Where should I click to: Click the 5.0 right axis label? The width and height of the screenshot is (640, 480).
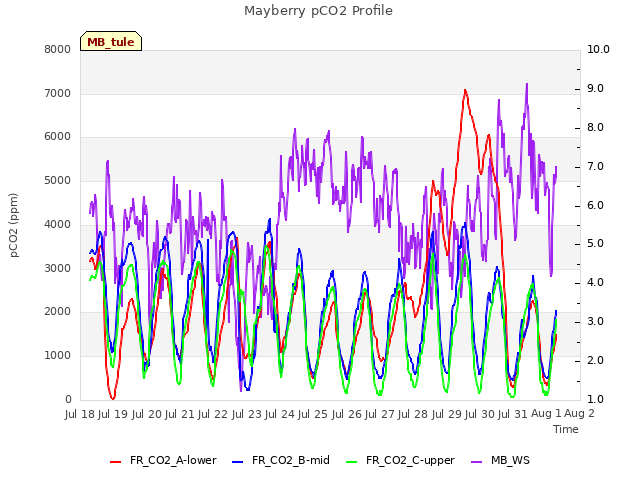click(x=596, y=244)
